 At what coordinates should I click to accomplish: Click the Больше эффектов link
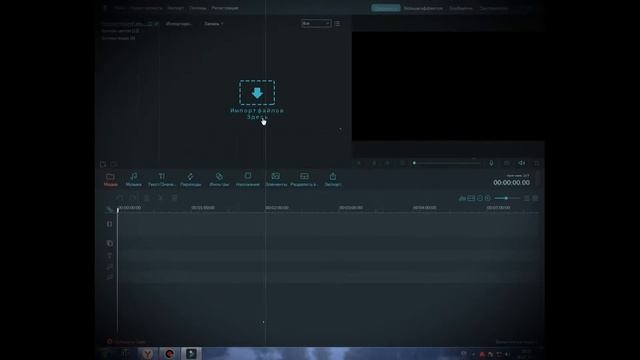[423, 8]
